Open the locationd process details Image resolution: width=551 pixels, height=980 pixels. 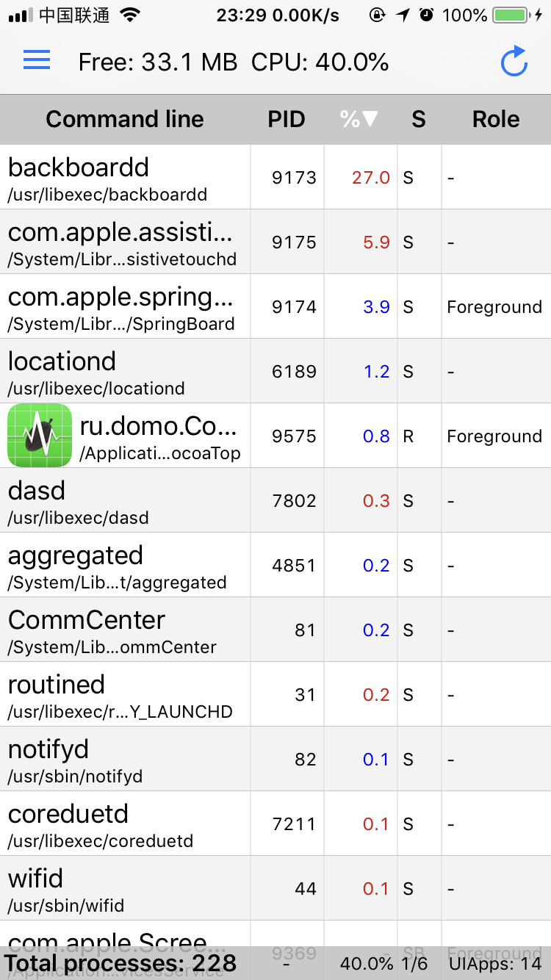point(125,371)
